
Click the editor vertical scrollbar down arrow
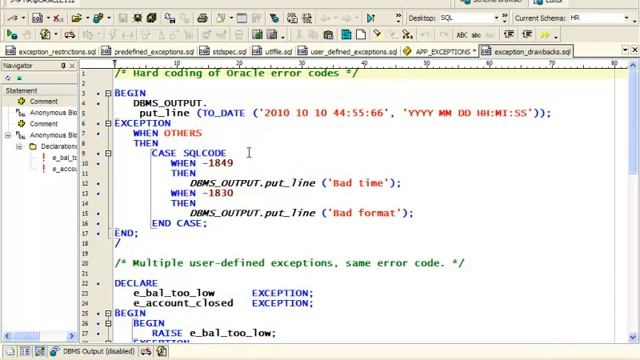[633, 337]
